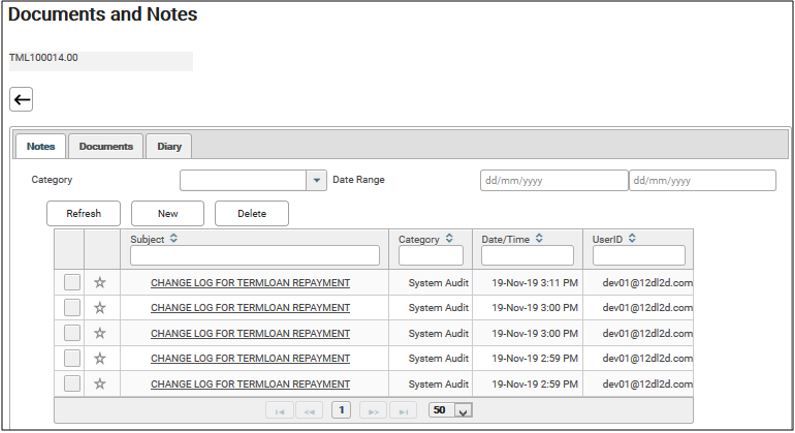Open the Diary tab
This screenshot has width=795, height=433.
169,146
